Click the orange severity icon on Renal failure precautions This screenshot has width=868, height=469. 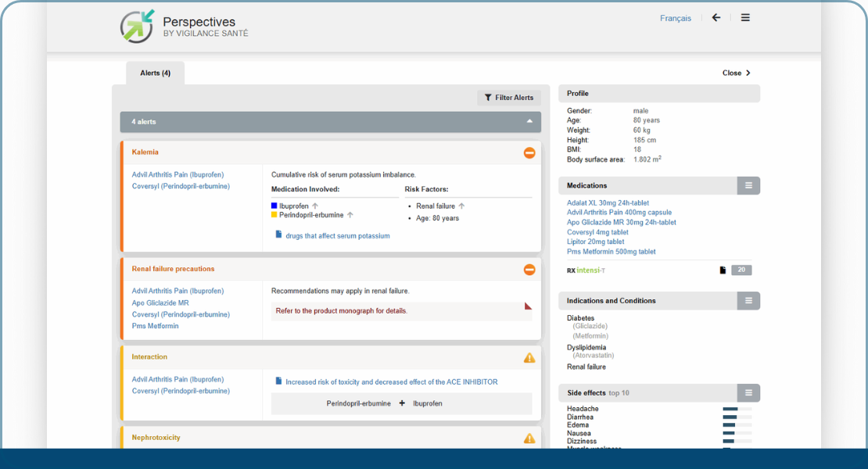pyautogui.click(x=529, y=270)
